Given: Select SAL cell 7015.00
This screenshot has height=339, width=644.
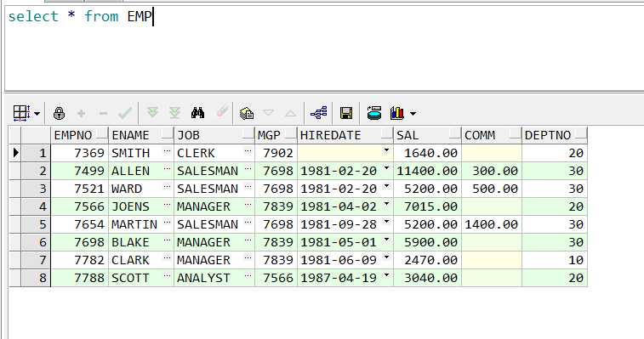Looking at the screenshot, I should pos(428,206).
